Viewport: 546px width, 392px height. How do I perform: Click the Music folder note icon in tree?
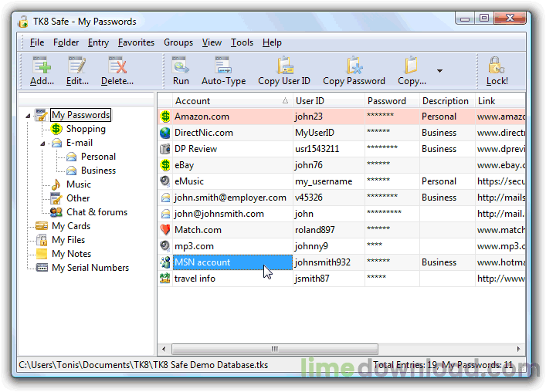tap(56, 184)
